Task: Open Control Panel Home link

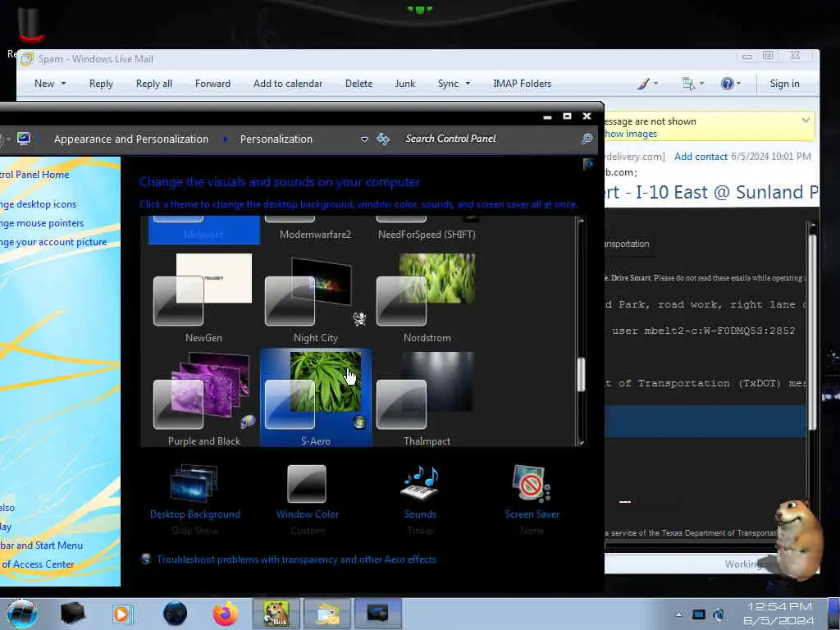Action: [x=34, y=174]
